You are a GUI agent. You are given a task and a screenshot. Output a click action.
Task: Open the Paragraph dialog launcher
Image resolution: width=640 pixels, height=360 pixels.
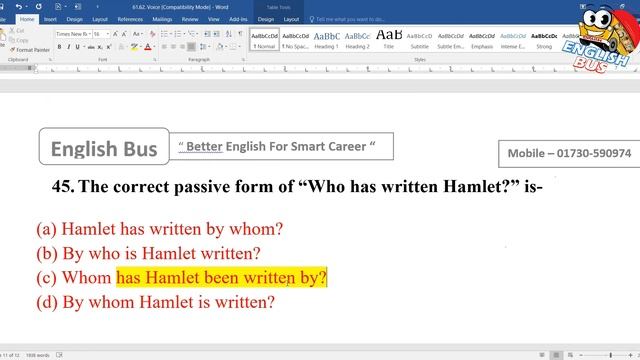point(243,60)
